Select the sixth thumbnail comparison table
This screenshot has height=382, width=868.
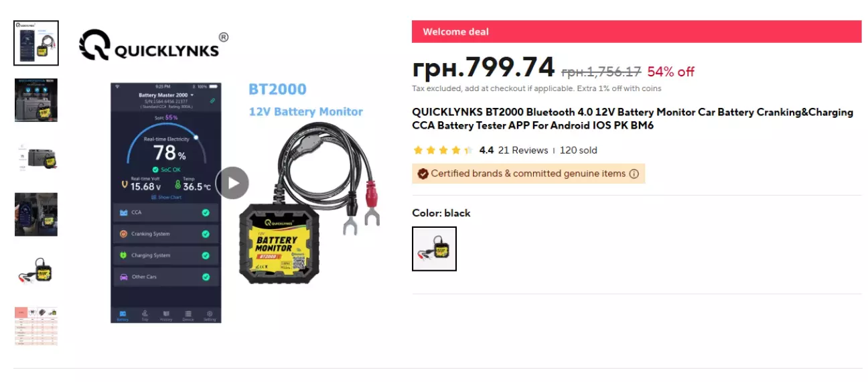36,327
